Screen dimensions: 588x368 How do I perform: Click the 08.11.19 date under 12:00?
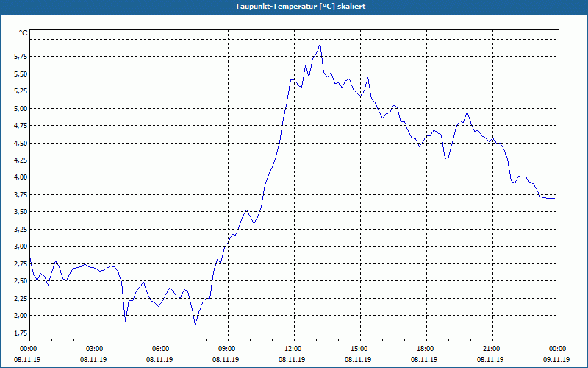292,359
